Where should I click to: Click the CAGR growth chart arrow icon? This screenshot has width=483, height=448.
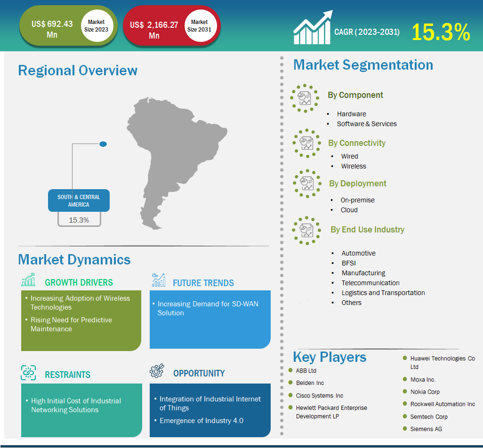pyautogui.click(x=312, y=27)
